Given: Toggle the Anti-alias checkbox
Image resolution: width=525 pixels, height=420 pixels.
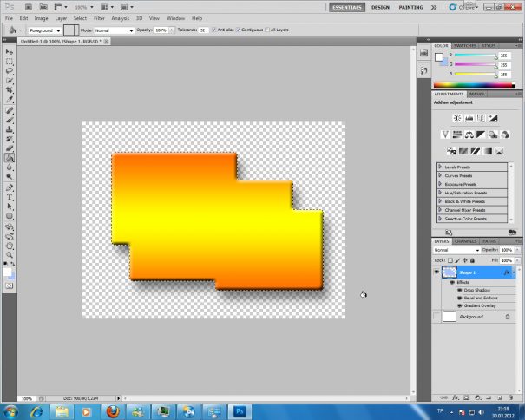Looking at the screenshot, I should coord(214,30).
